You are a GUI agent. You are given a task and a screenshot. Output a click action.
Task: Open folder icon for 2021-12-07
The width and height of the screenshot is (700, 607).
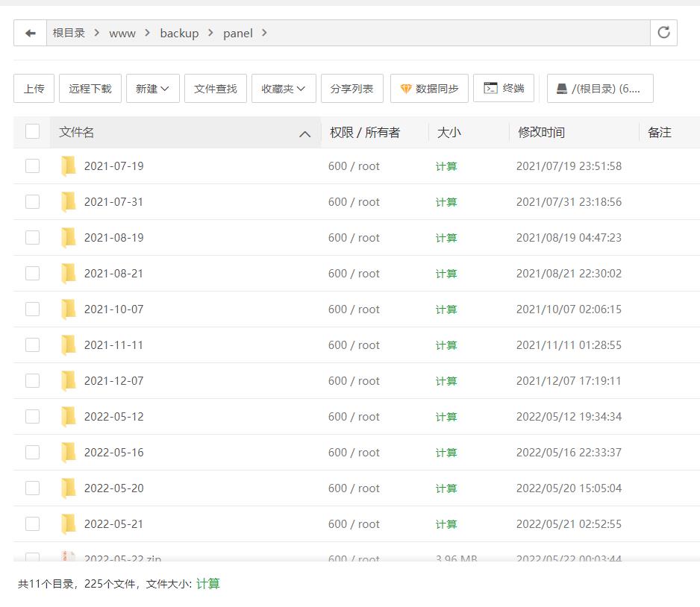69,381
